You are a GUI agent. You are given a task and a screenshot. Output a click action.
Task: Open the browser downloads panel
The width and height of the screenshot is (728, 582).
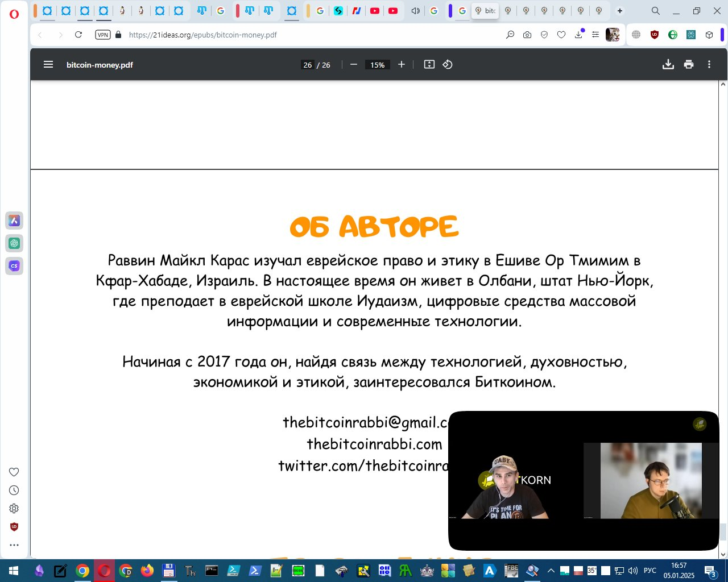click(578, 35)
